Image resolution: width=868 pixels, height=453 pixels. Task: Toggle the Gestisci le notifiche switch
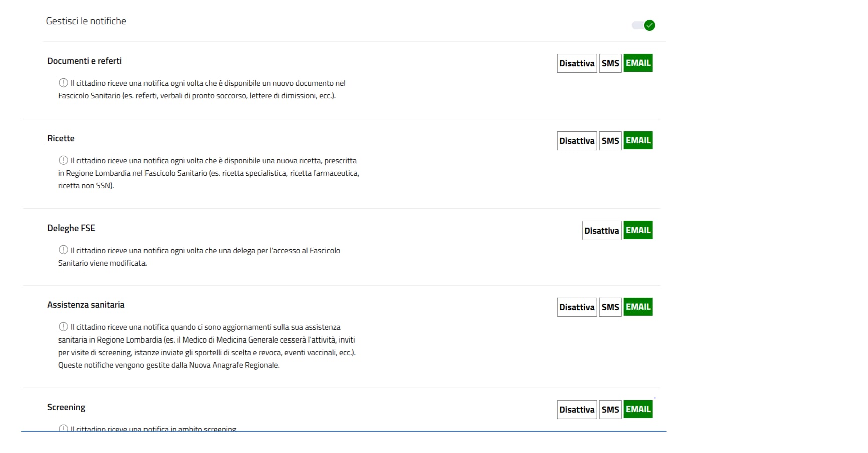pyautogui.click(x=643, y=25)
